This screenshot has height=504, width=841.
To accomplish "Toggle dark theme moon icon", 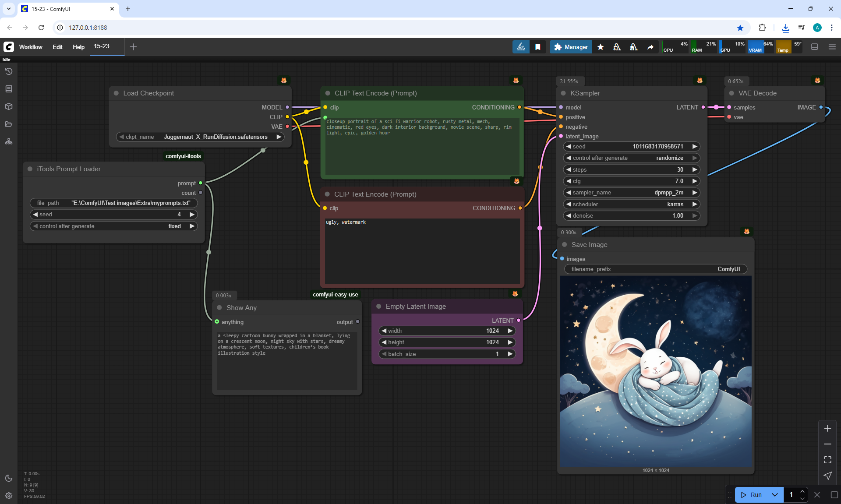I will click(x=9, y=478).
